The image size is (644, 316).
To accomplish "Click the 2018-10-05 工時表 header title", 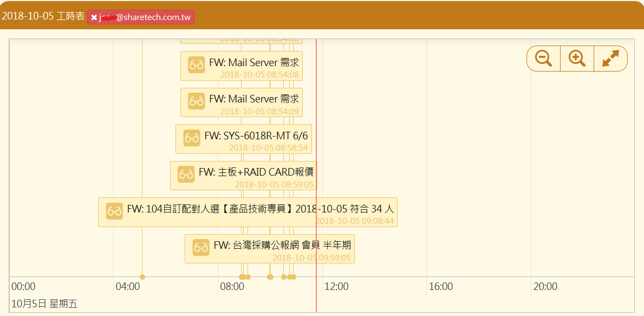I will click(43, 16).
